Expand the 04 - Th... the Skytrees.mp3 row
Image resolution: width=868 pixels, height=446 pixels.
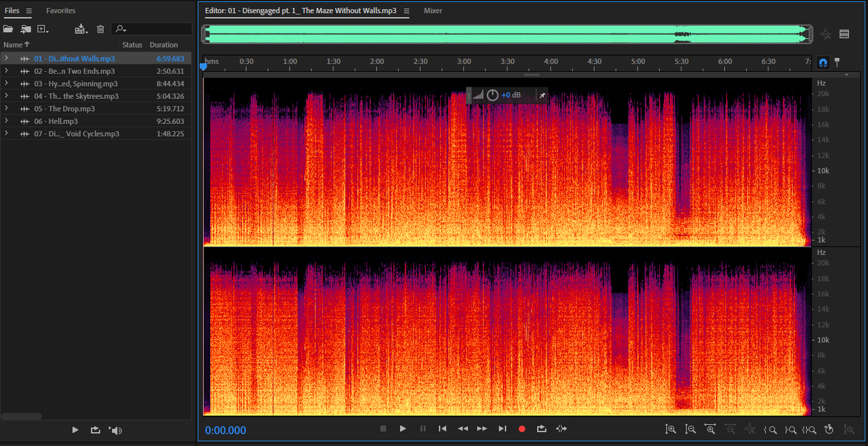point(6,96)
